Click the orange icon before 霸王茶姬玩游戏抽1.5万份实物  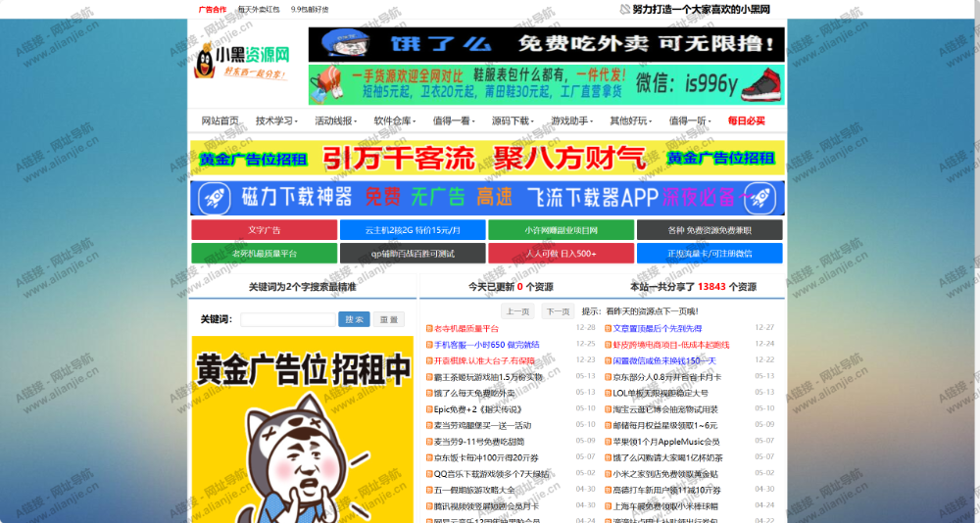(x=429, y=377)
